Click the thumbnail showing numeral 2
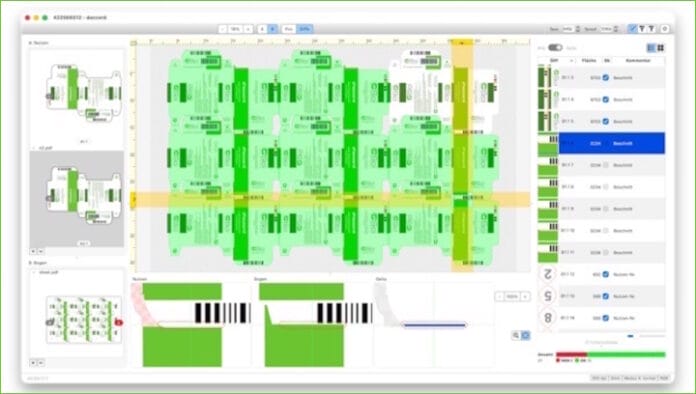 pyautogui.click(x=548, y=274)
